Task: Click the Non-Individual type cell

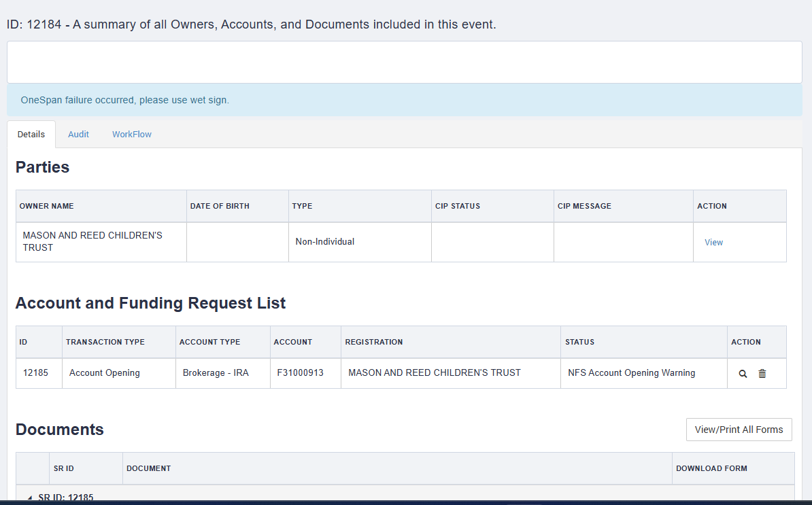Action: click(325, 242)
